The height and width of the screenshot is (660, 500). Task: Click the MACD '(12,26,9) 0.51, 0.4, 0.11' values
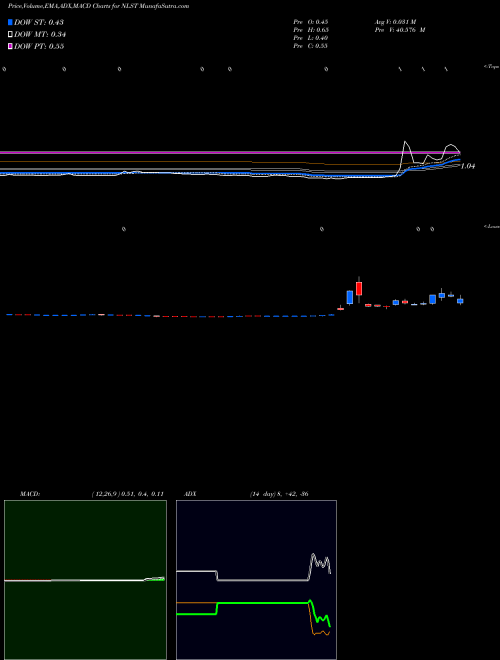127,494
